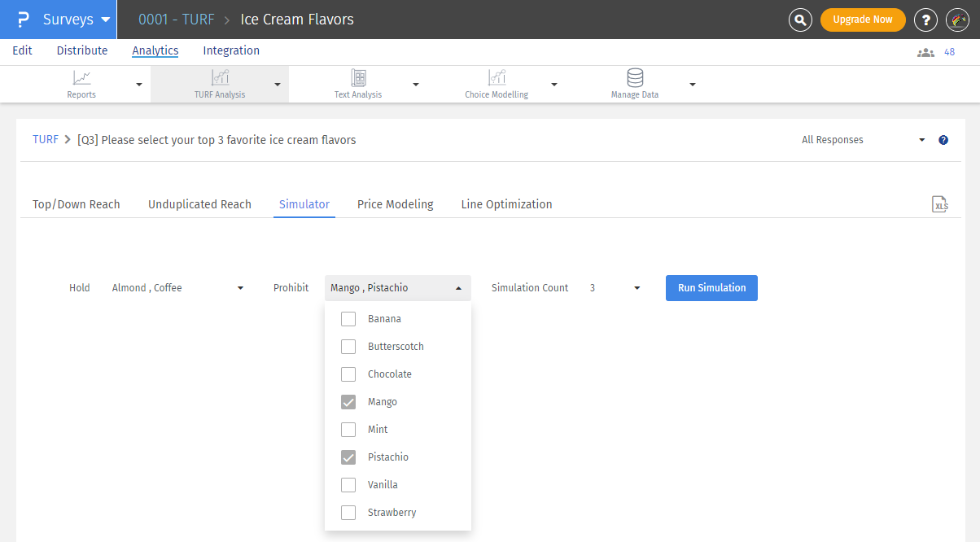Click the user profile avatar icon

[957, 20]
